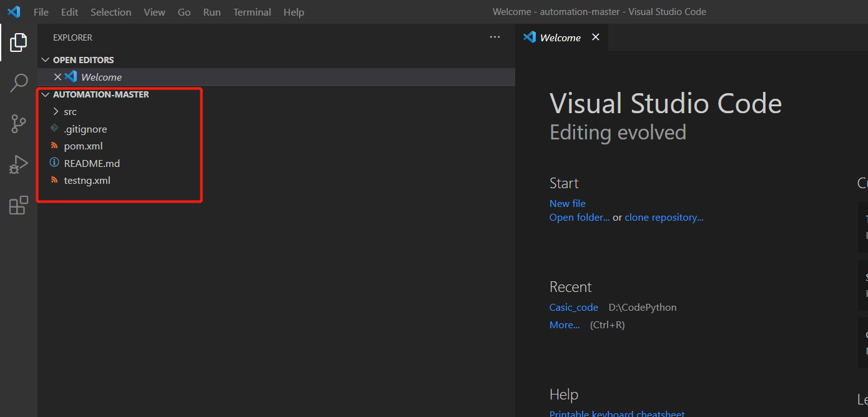Click the More recent items link
This screenshot has height=417, width=868.
point(565,324)
